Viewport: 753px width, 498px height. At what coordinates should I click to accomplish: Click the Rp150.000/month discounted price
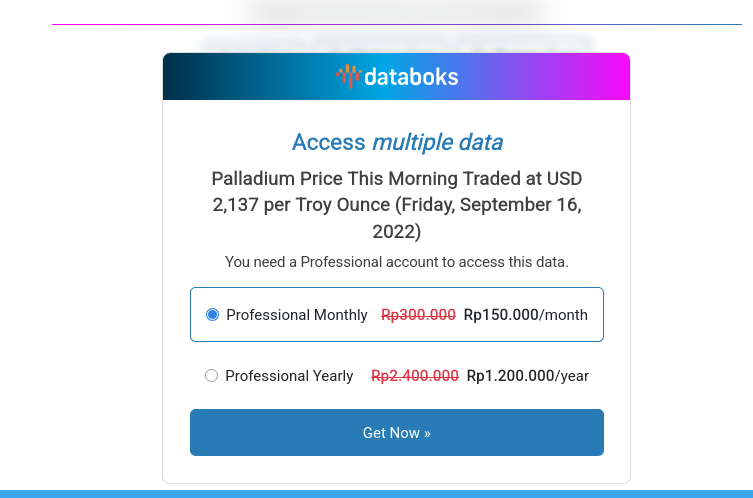point(525,315)
